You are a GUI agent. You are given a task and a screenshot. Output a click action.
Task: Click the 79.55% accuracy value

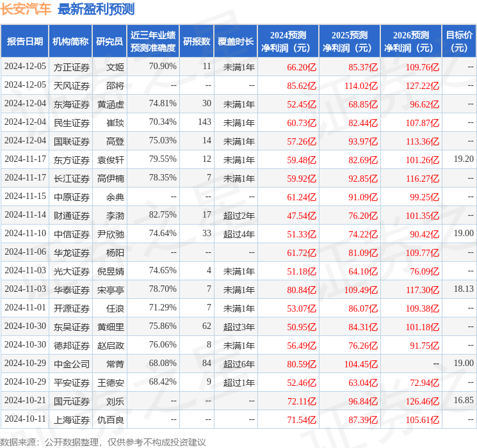[163, 159]
